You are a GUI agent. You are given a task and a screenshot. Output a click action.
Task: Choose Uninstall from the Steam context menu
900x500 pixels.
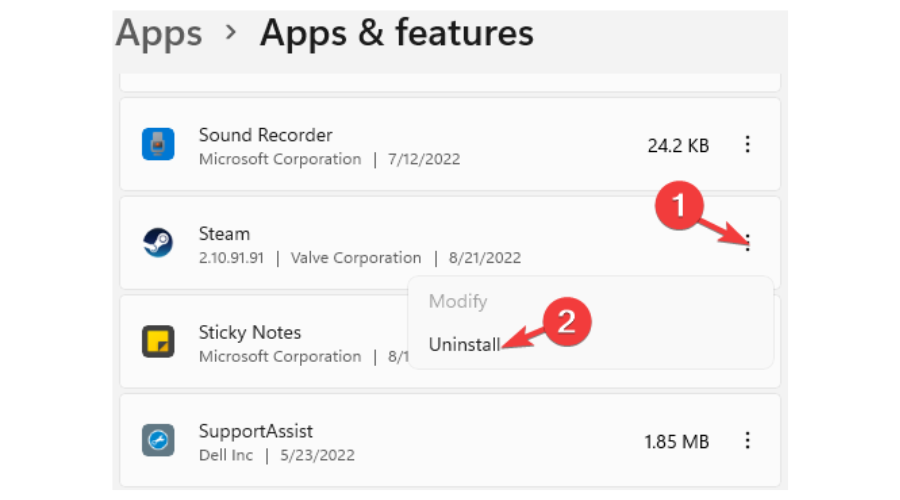pos(464,344)
